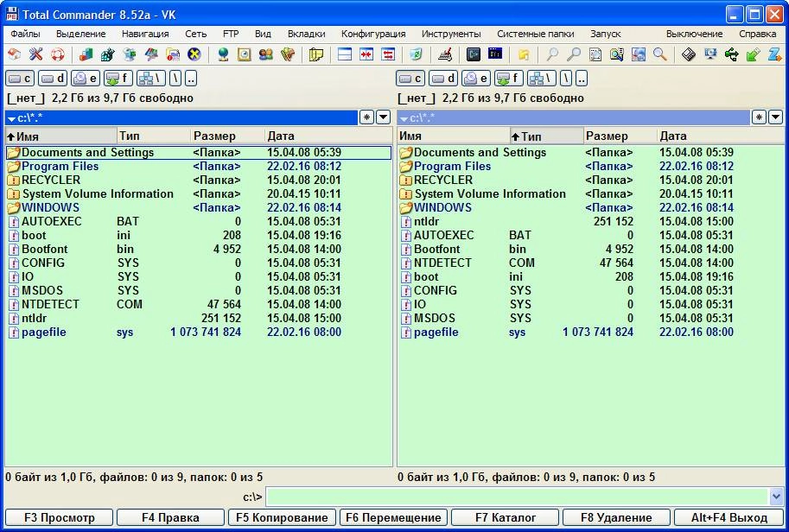The width and height of the screenshot is (789, 532).
Task: Select Program Files folder in the right panel
Action: (590, 167)
